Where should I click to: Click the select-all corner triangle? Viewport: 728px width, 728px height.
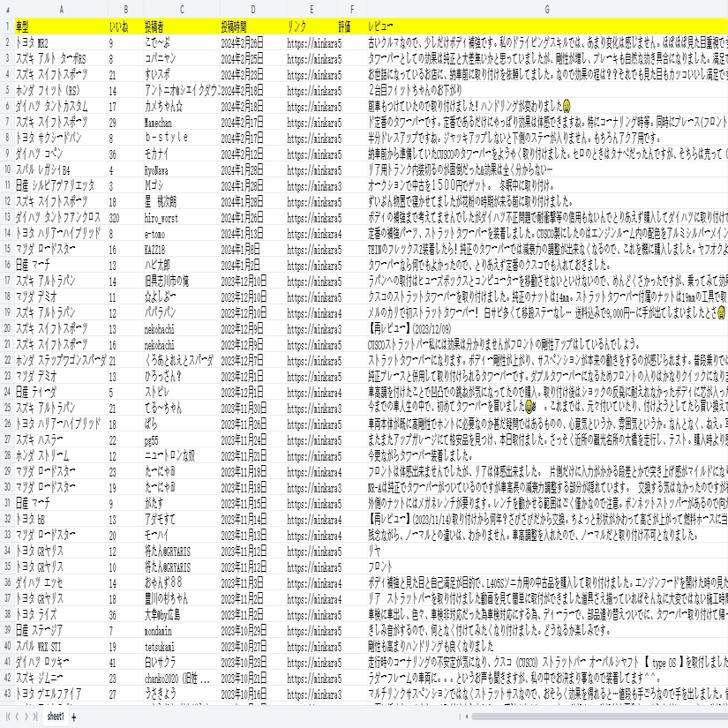click(7, 10)
